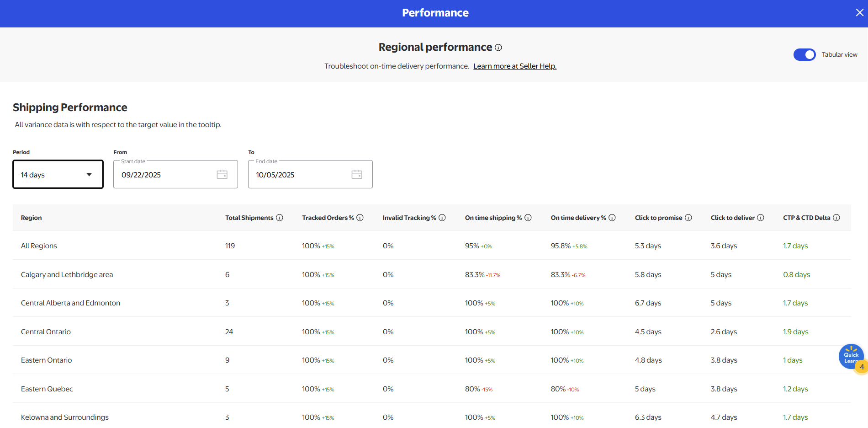
Task: Click the On time shipping % info icon
Action: [528, 218]
